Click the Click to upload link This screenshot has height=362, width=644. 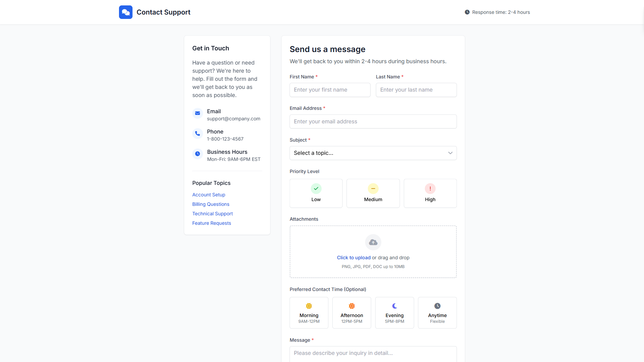[x=354, y=257]
